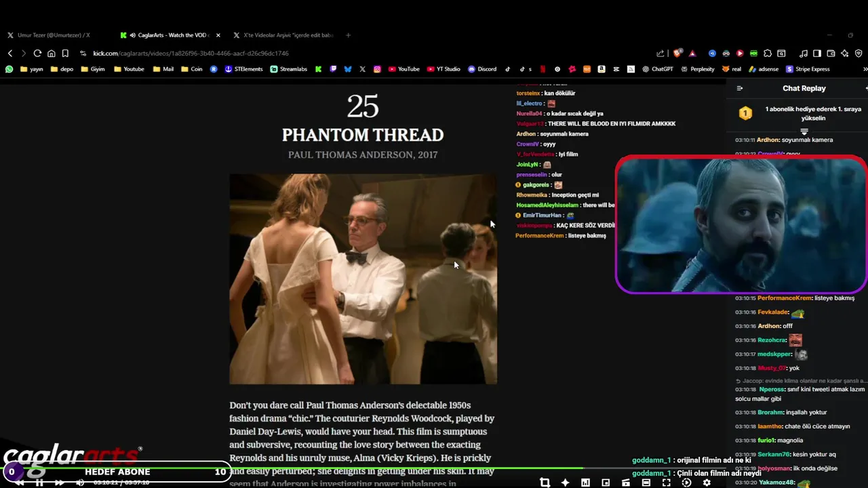Toggle the browser sidebar panel icon
This screenshot has width=868, height=488.
coord(817,54)
